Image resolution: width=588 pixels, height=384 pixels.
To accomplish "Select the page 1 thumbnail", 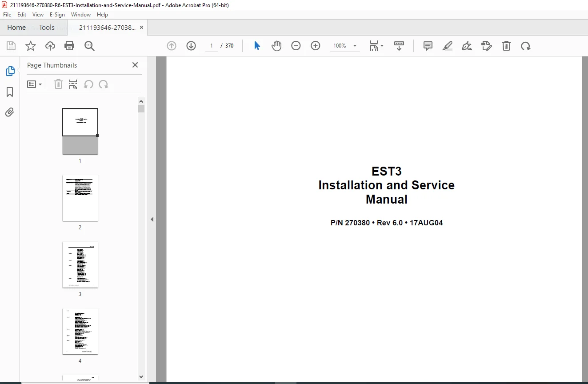I will click(x=80, y=131).
